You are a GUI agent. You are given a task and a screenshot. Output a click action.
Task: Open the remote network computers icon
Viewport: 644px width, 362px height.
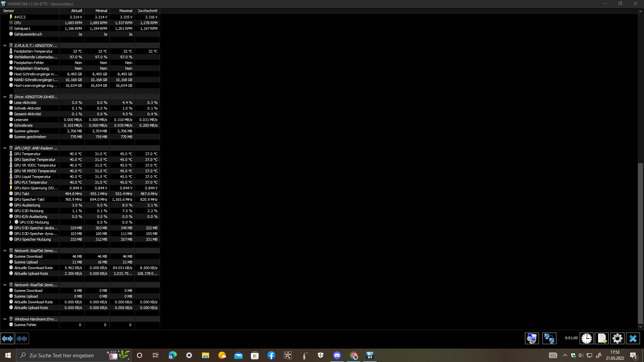click(549, 339)
